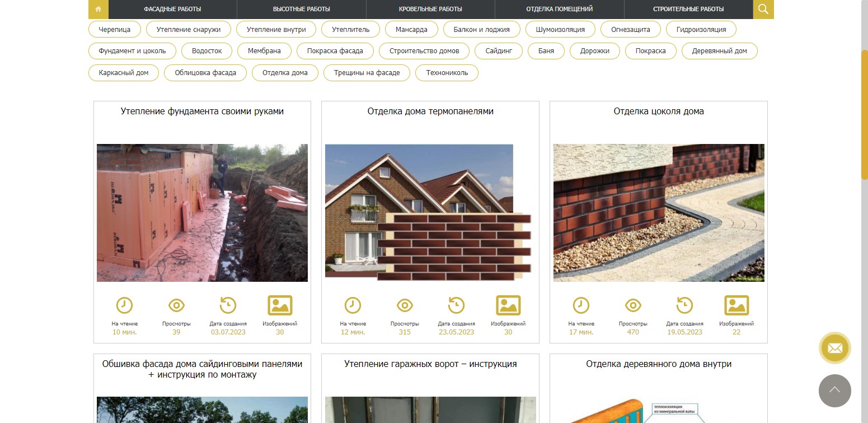Click eye views icon on Утепление фундамента card

click(176, 305)
